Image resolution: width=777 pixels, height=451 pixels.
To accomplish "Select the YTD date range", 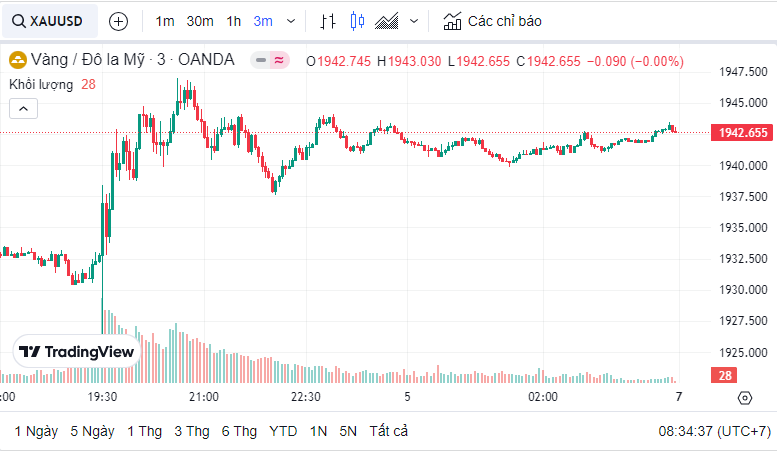I will tap(283, 431).
